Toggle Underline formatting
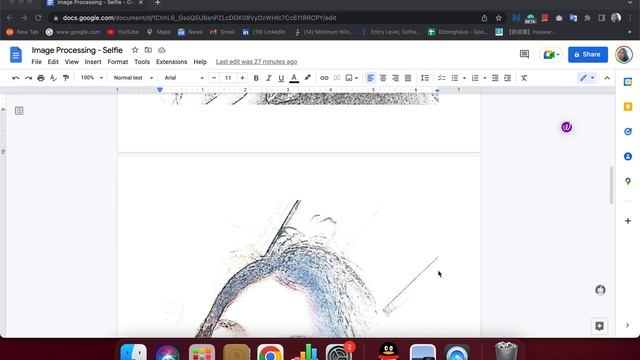This screenshot has height=360, width=640. click(x=281, y=78)
